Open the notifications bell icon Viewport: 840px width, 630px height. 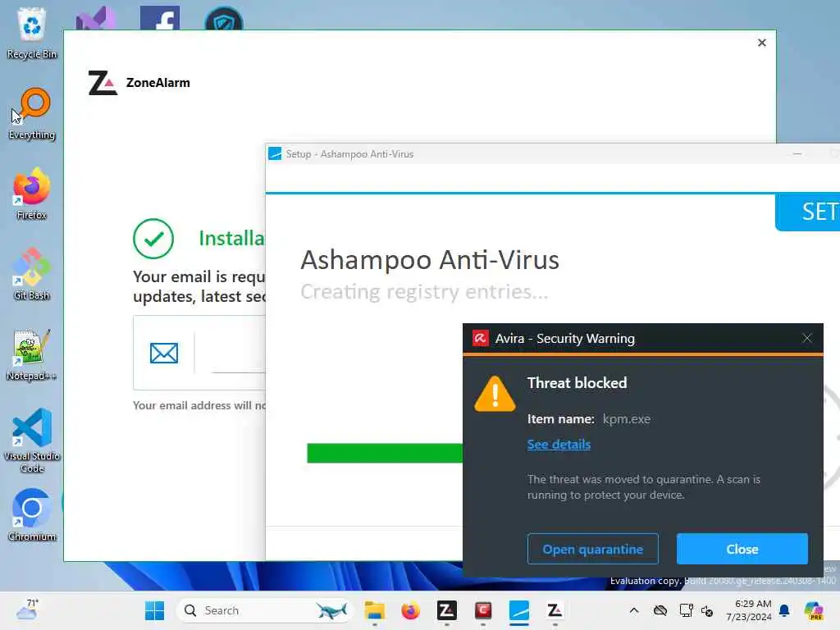point(784,610)
